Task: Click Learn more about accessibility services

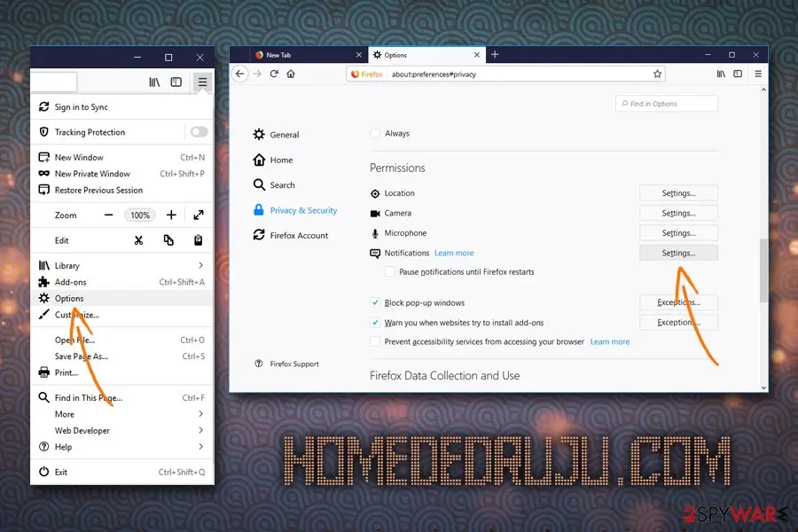Action: click(610, 341)
